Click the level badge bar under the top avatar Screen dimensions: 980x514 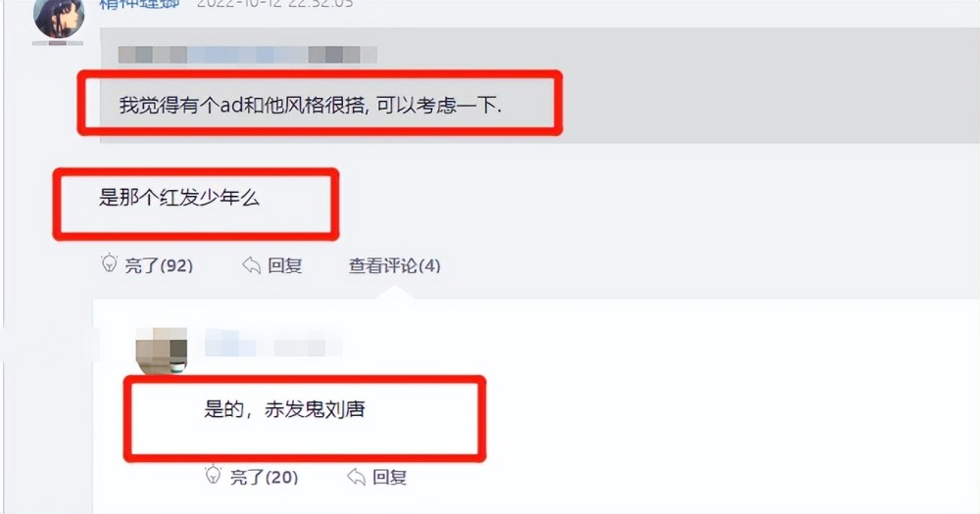[58, 43]
